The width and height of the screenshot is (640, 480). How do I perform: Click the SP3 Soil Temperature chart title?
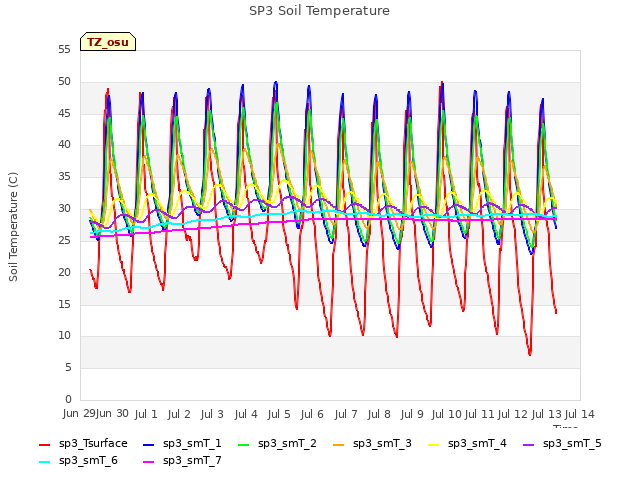[x=319, y=11]
